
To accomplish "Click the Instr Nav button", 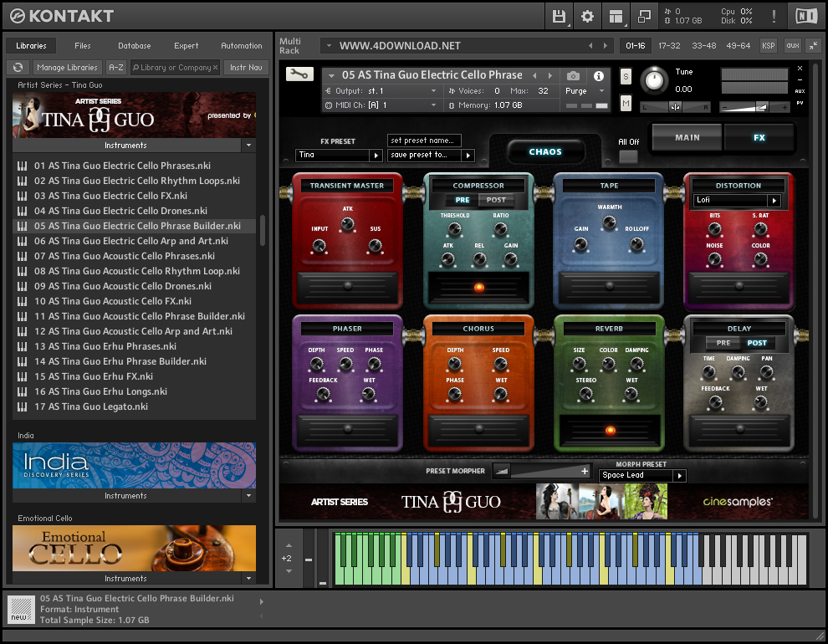I will [246, 68].
